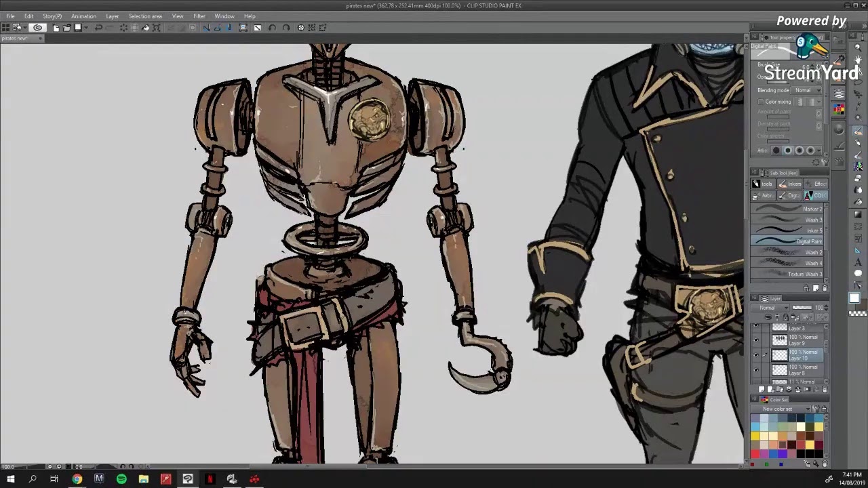The image size is (868, 488).
Task: Open file using toolbar folder icon
Action: click(x=66, y=28)
